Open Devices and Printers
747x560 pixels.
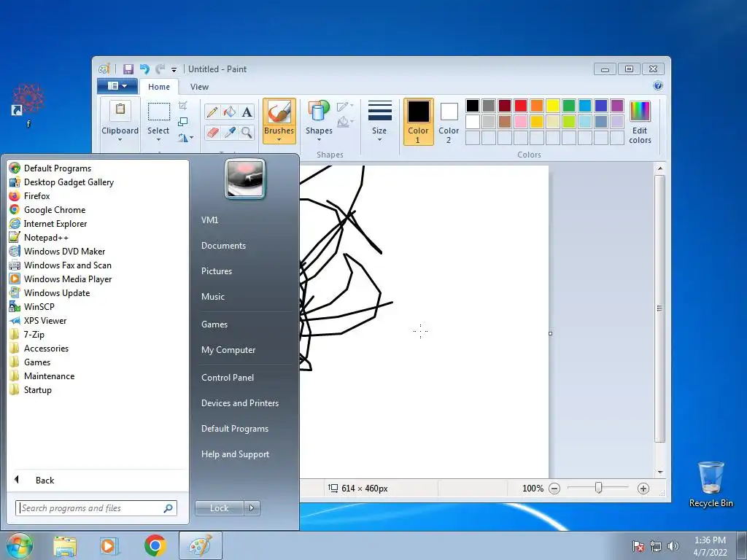tap(239, 402)
